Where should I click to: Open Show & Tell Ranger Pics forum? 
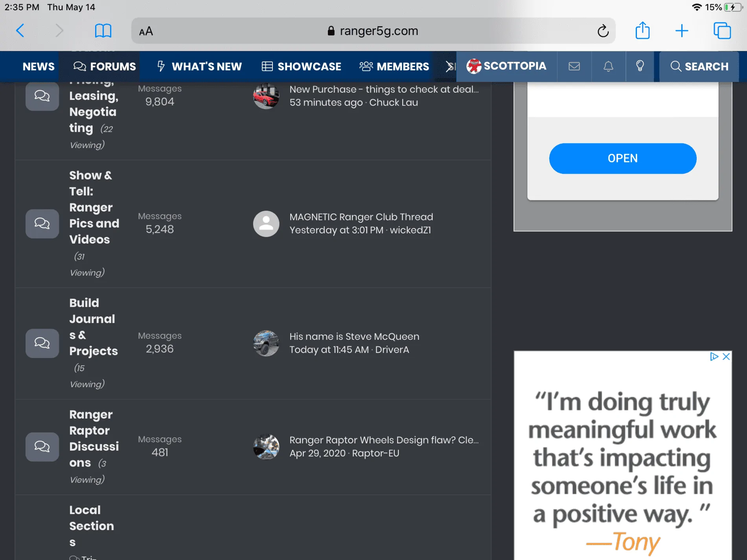tap(94, 207)
